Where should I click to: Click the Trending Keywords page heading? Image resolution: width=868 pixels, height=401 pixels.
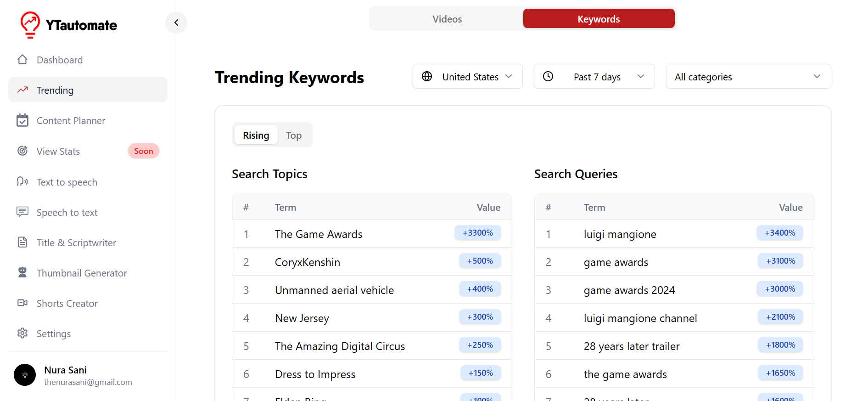click(x=290, y=78)
